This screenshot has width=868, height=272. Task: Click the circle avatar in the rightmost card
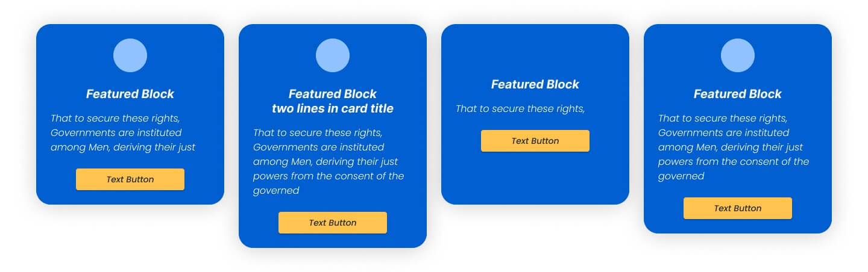pyautogui.click(x=738, y=55)
